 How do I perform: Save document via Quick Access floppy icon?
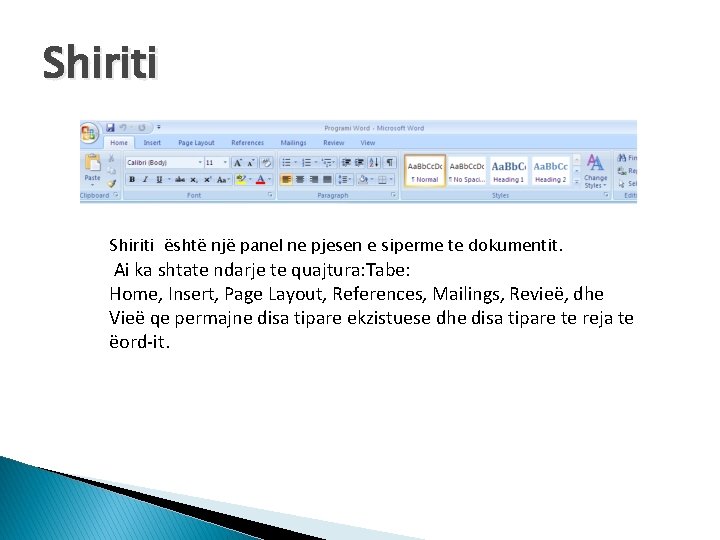pyautogui.click(x=110, y=128)
